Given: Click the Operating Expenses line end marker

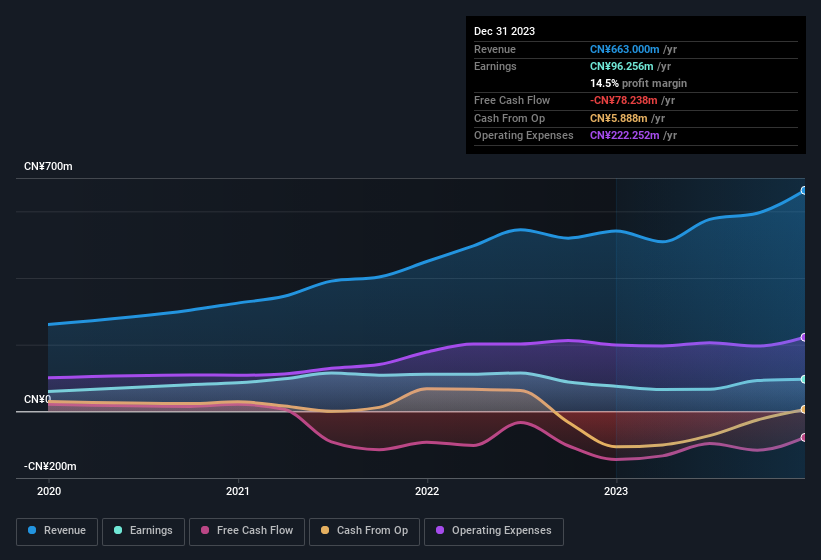Looking at the screenshot, I should coord(804,338).
